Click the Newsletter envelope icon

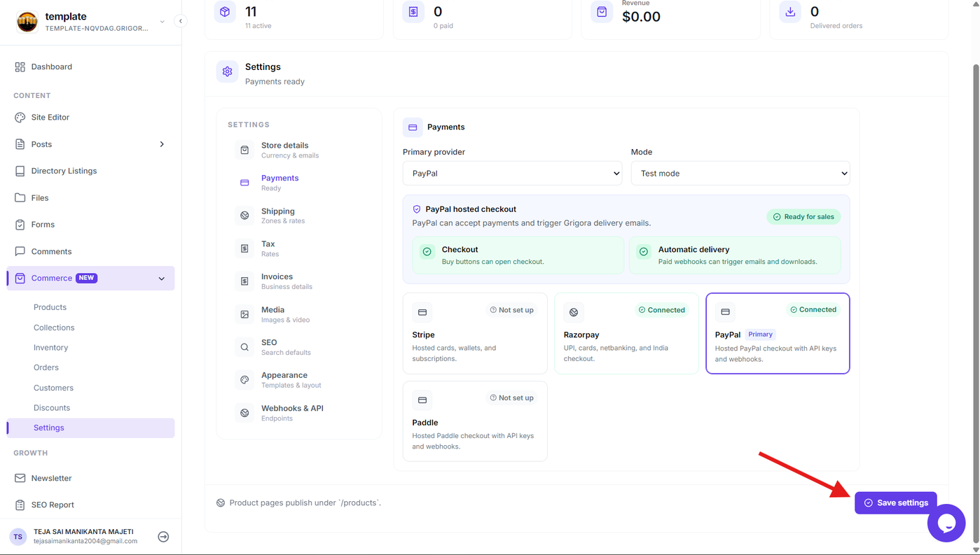pos(20,478)
